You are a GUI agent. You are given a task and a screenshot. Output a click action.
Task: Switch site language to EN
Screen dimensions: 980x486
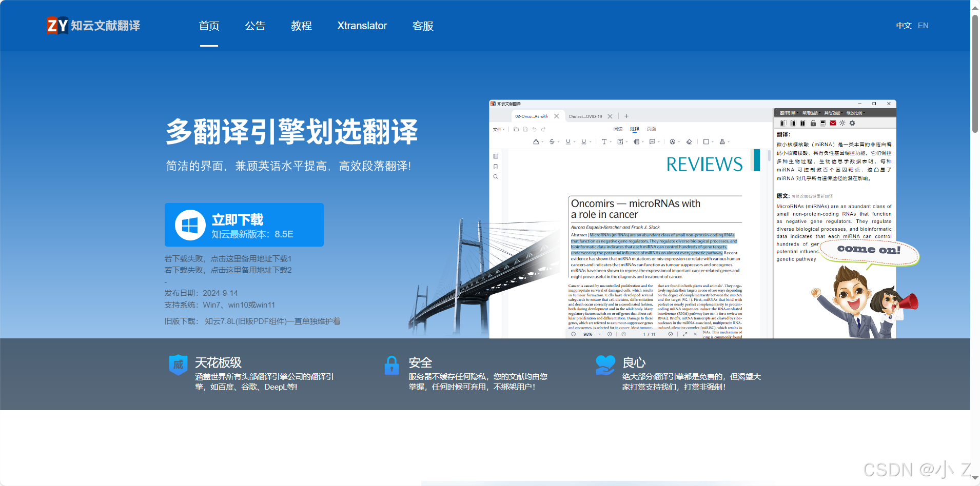coord(923,26)
